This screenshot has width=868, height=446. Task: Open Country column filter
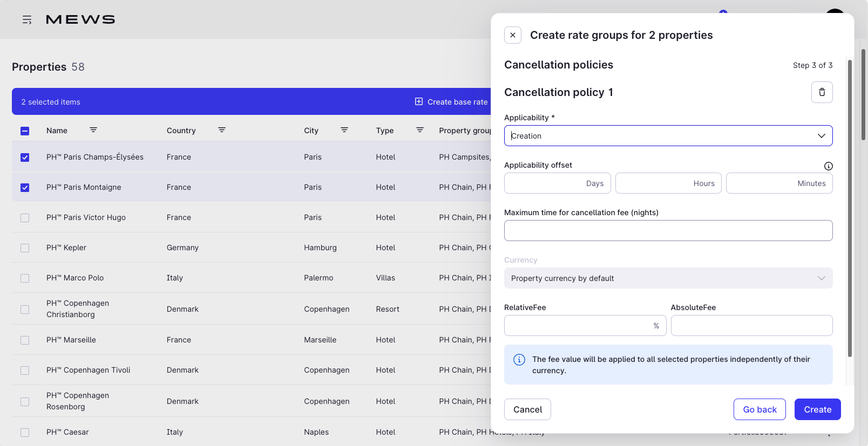[x=222, y=130]
